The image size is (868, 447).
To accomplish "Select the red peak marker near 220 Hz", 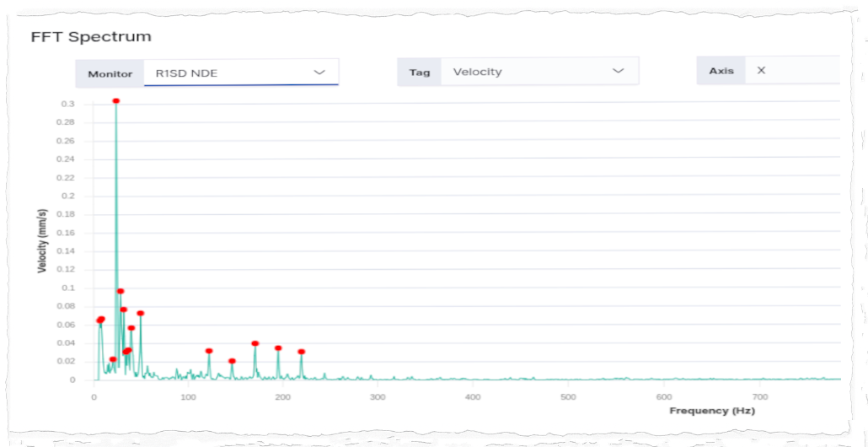I will tap(301, 352).
